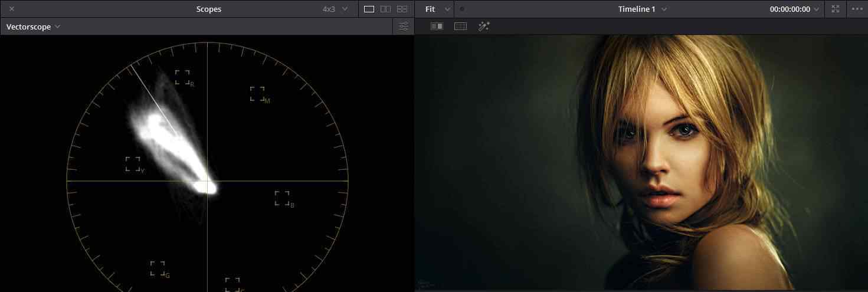Viewport: 868px width, 292px height.
Task: Open the timecode 00:00:00:00 dropdown
Action: (794, 9)
